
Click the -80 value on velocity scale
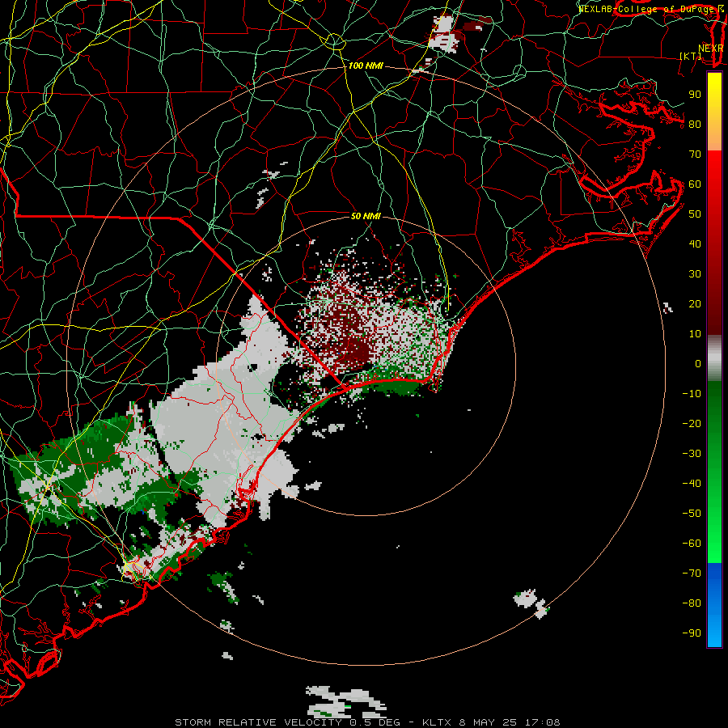point(692,603)
